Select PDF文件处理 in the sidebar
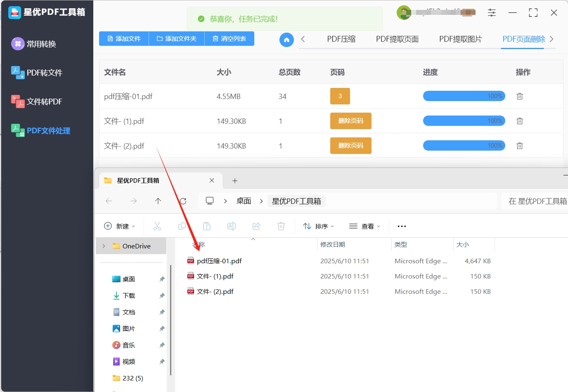The width and height of the screenshot is (568, 392). tap(40, 130)
